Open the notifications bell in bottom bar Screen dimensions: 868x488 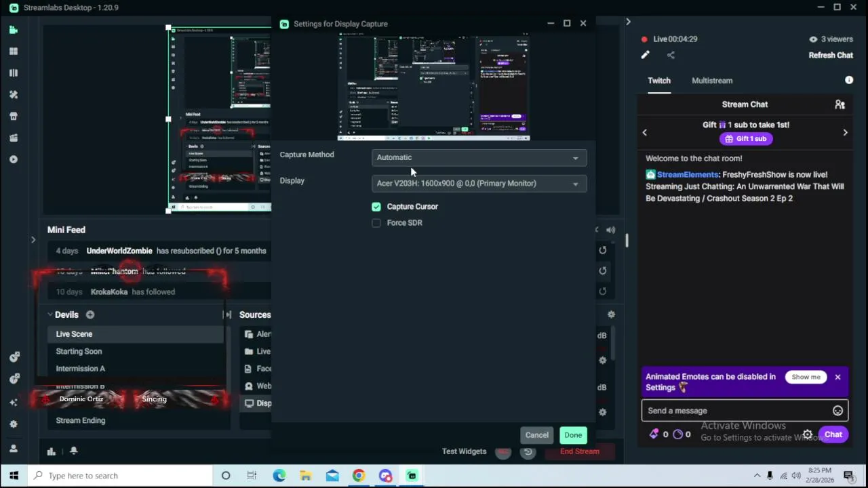pos(74,451)
